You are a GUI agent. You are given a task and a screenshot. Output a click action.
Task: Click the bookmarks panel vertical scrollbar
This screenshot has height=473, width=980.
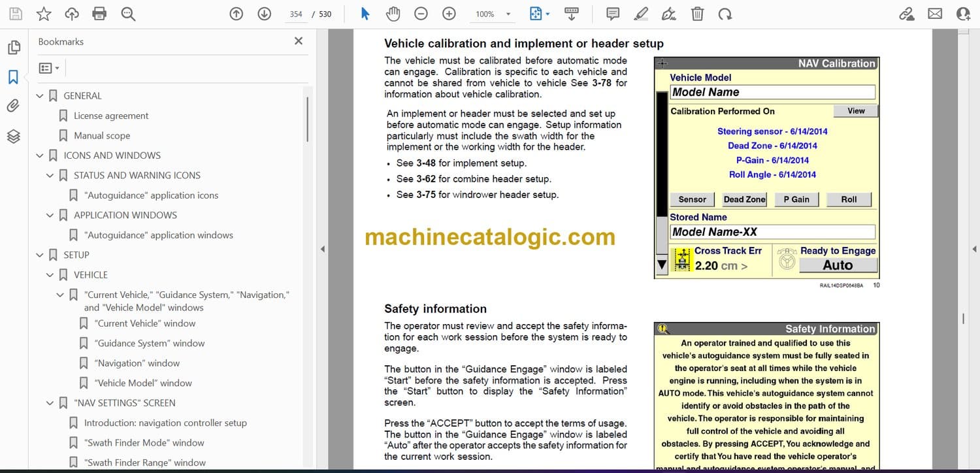[308, 119]
